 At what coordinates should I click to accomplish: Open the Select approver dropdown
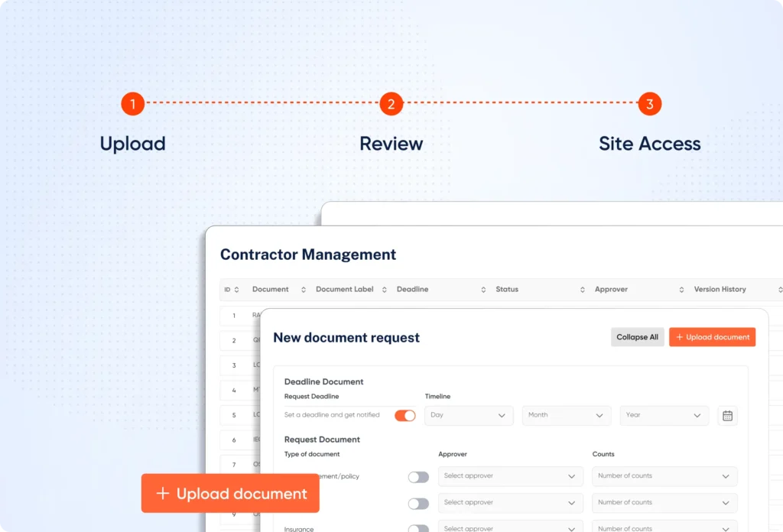pyautogui.click(x=510, y=476)
